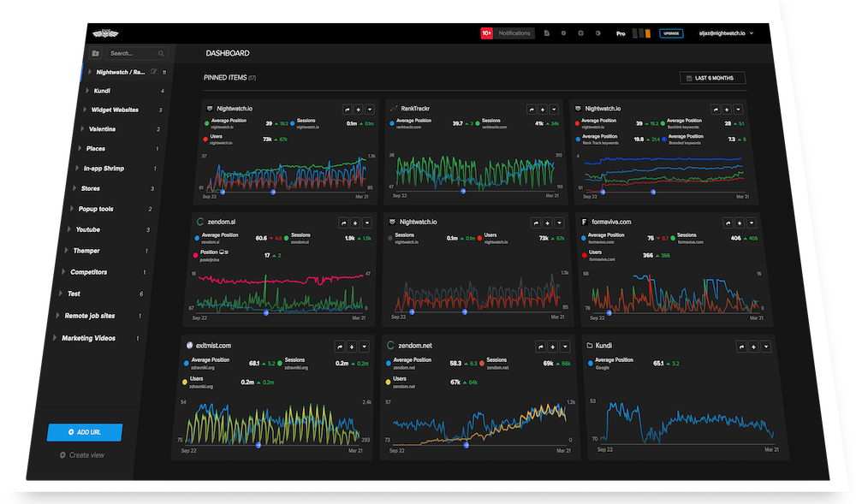Click the PINNED ITEMS heading

point(225,78)
